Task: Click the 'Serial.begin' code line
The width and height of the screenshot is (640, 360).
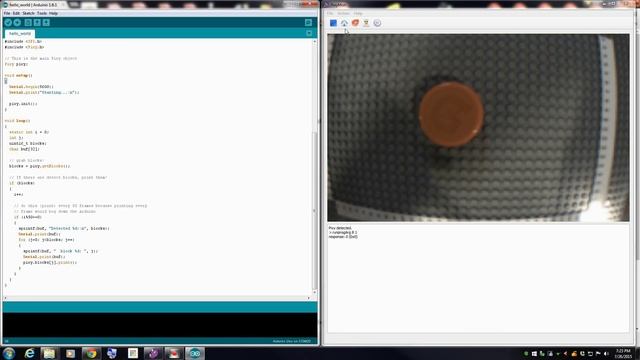Action: (x=31, y=87)
